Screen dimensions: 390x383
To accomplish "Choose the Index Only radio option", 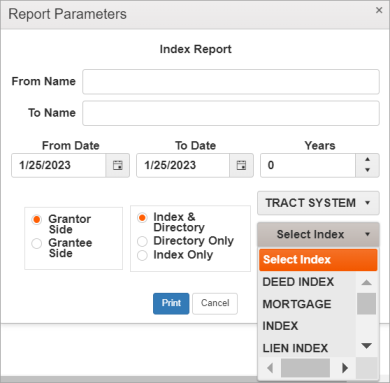I will [x=142, y=255].
